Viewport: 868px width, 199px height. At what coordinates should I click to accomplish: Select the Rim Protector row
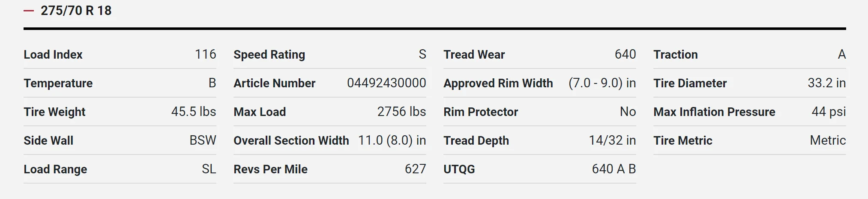(540, 112)
